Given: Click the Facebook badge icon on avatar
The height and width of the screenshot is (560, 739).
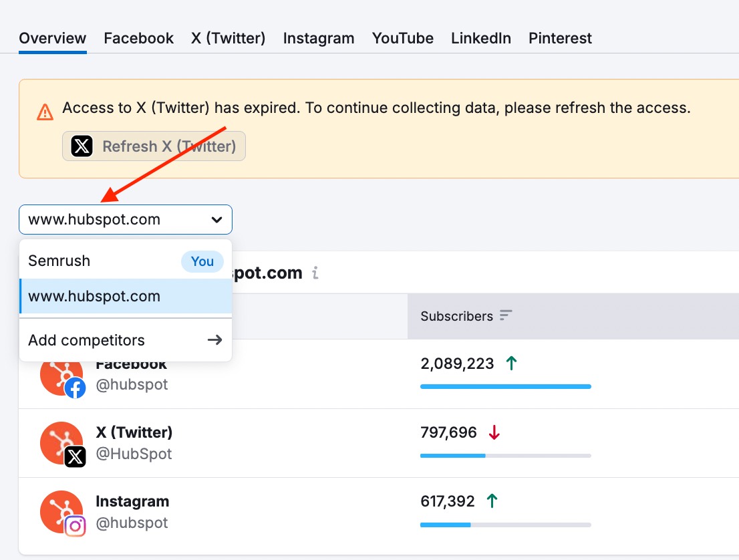Looking at the screenshot, I should (75, 388).
